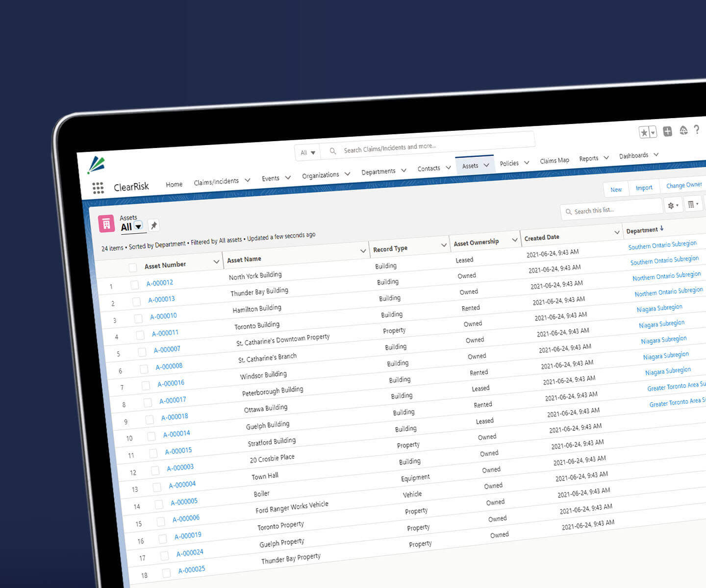Viewport: 706px width, 588px height.
Task: Open the help question mark icon
Action: [696, 129]
